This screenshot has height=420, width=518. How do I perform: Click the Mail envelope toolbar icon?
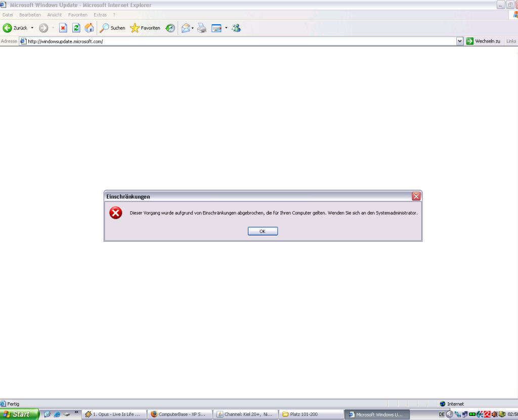pyautogui.click(x=186, y=28)
